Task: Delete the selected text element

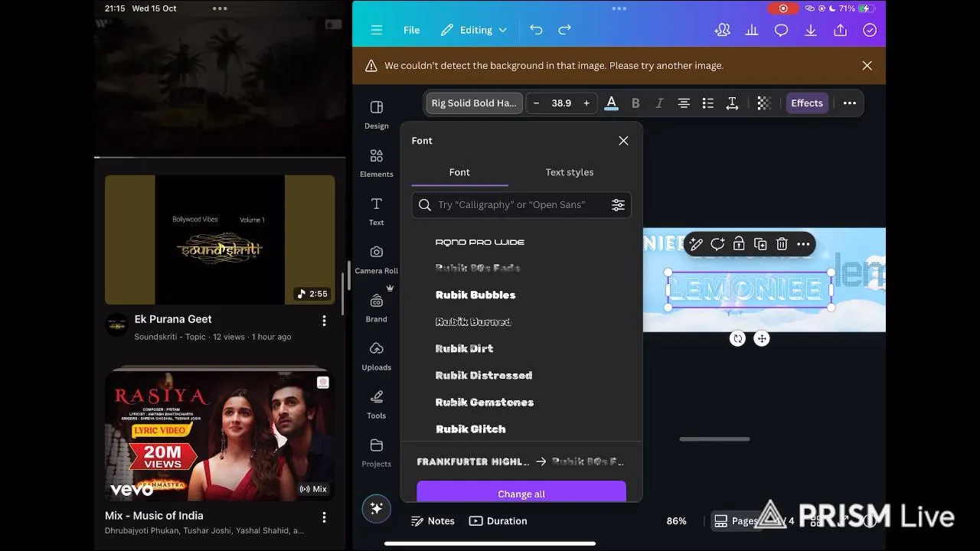Action: click(x=782, y=244)
